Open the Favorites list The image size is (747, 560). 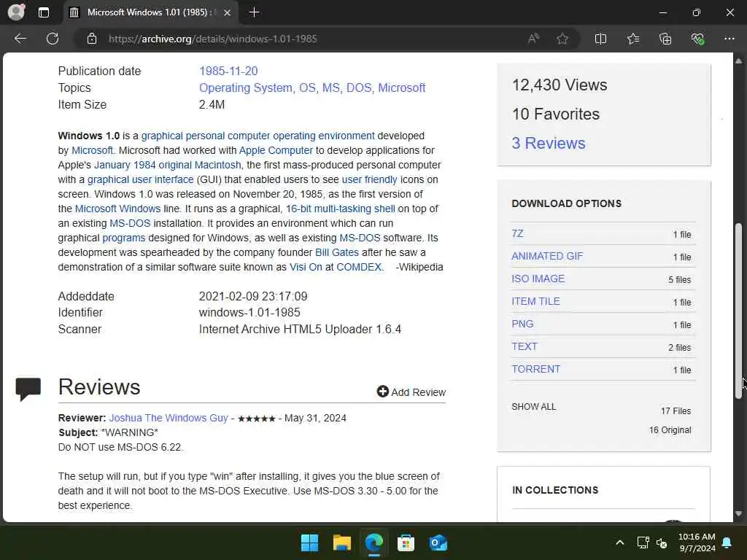633,39
